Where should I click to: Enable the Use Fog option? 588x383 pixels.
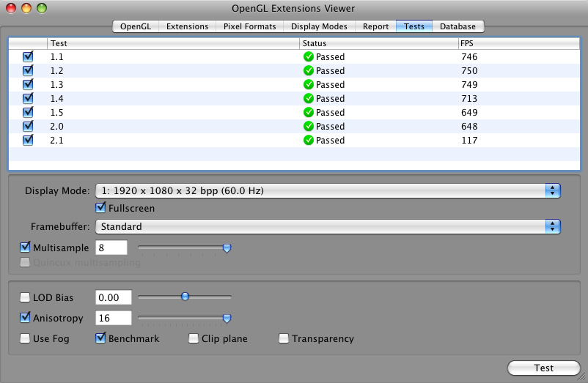[25, 338]
